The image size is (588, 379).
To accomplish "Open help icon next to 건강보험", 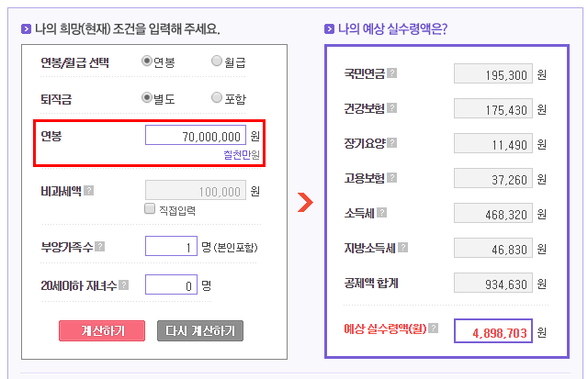I will [392, 108].
